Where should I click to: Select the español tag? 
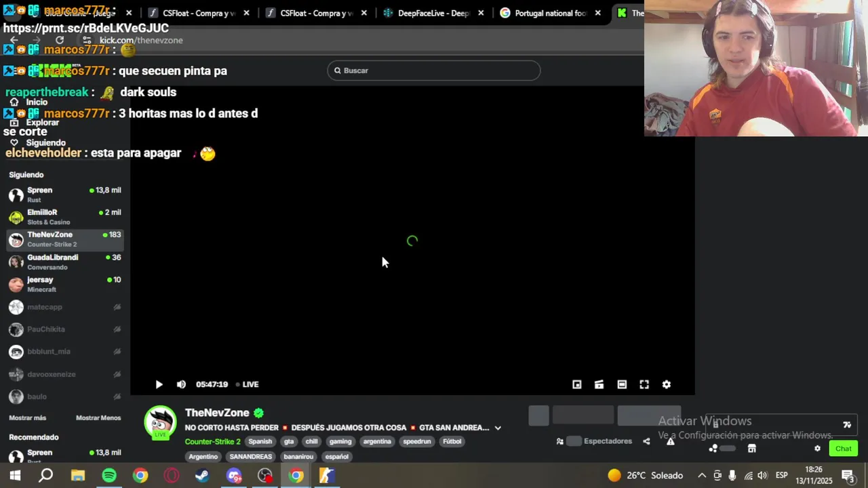pyautogui.click(x=336, y=457)
